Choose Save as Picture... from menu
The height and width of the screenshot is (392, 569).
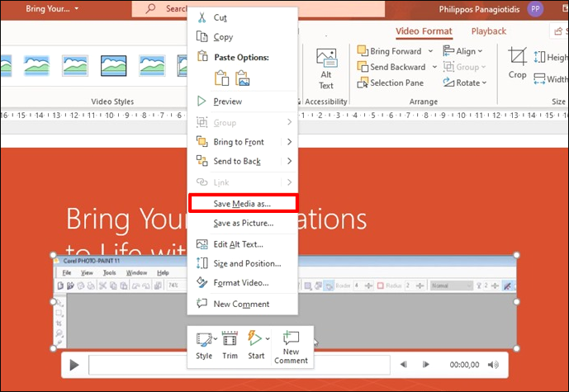243,223
